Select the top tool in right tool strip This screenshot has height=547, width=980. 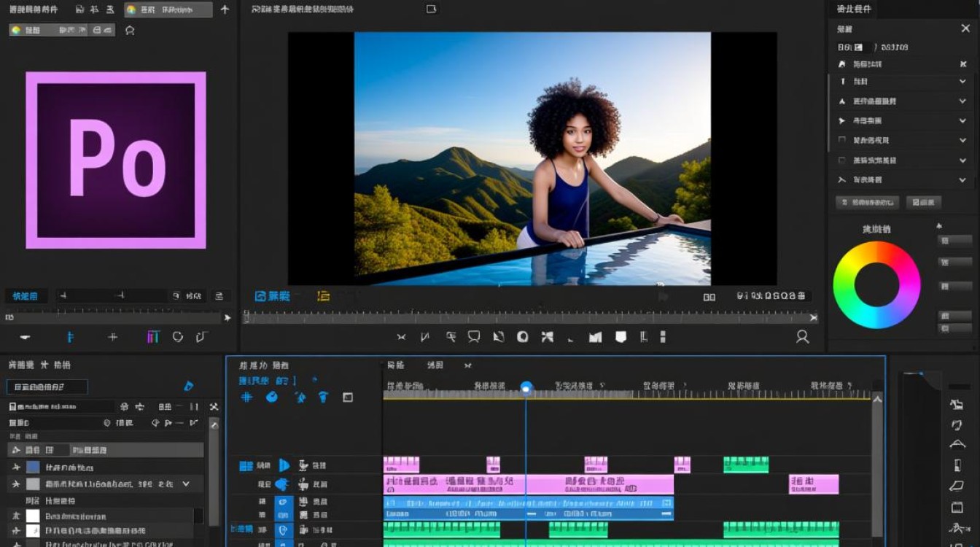tap(957, 404)
